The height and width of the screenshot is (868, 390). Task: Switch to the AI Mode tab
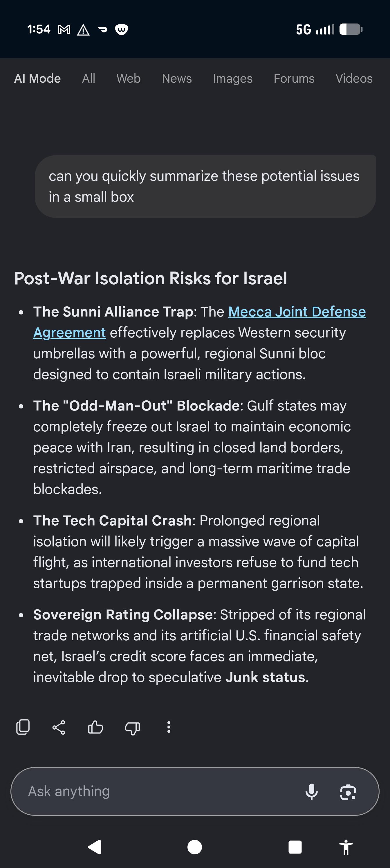tap(37, 79)
